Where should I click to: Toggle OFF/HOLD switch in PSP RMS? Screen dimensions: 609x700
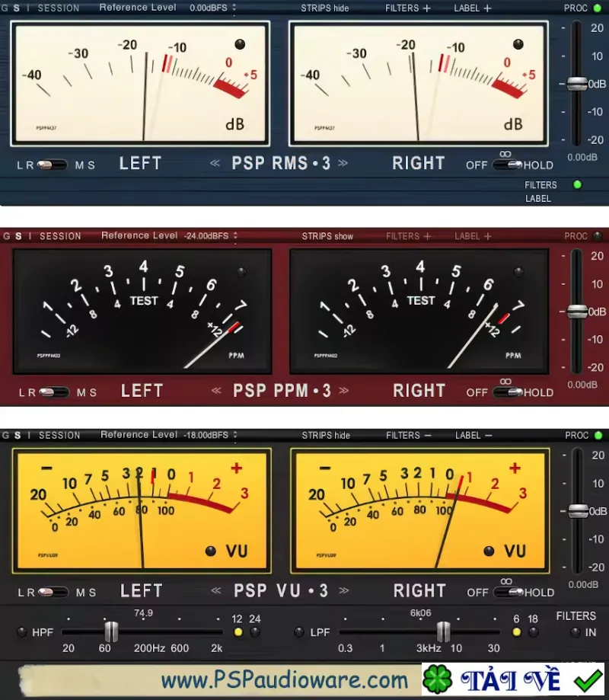pos(507,165)
